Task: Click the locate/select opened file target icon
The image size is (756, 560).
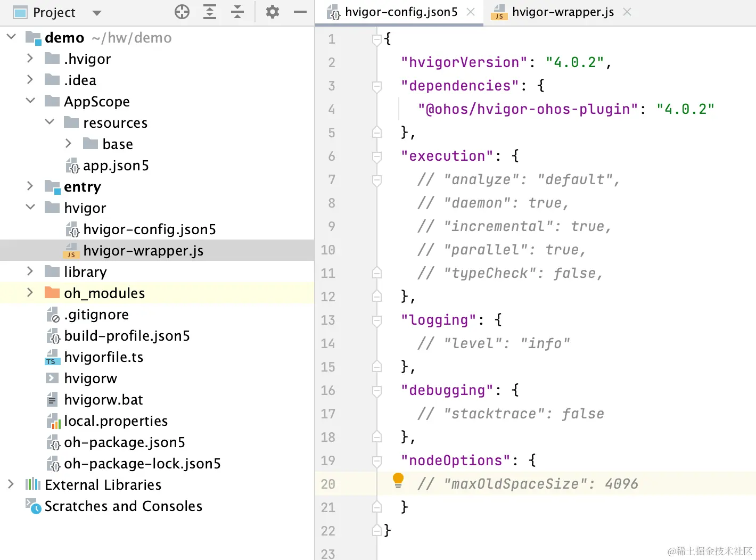Action: pyautogui.click(x=182, y=12)
